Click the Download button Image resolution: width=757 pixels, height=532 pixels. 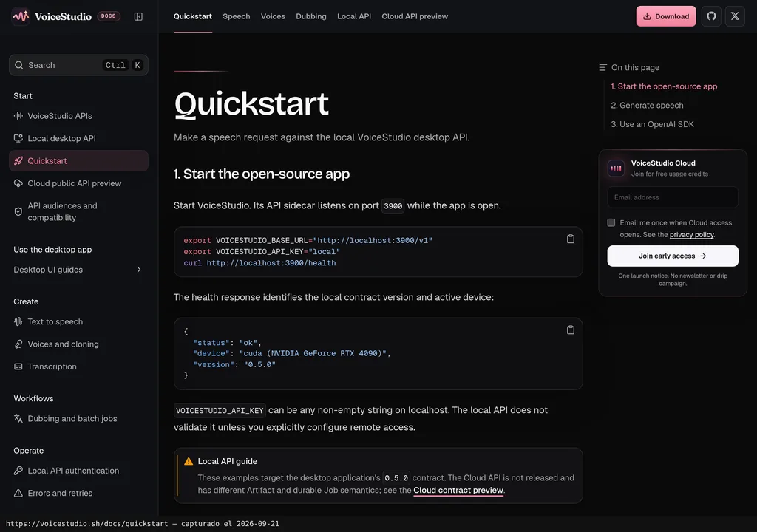coord(666,16)
